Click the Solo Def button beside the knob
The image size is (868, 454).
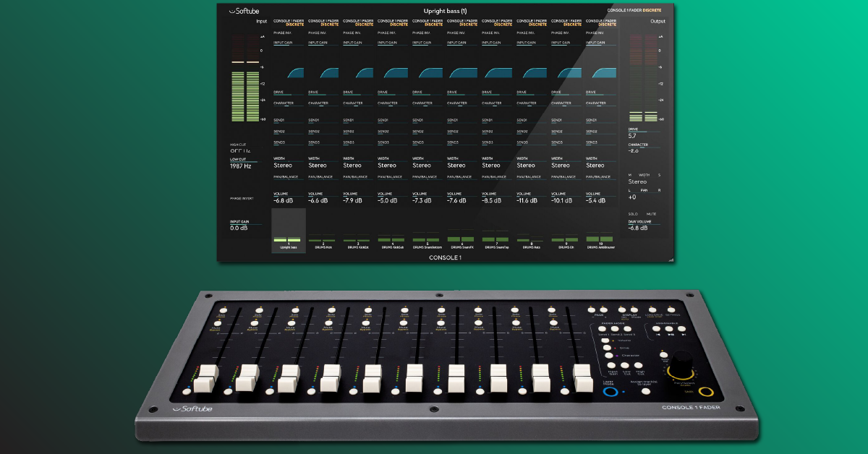(x=663, y=356)
